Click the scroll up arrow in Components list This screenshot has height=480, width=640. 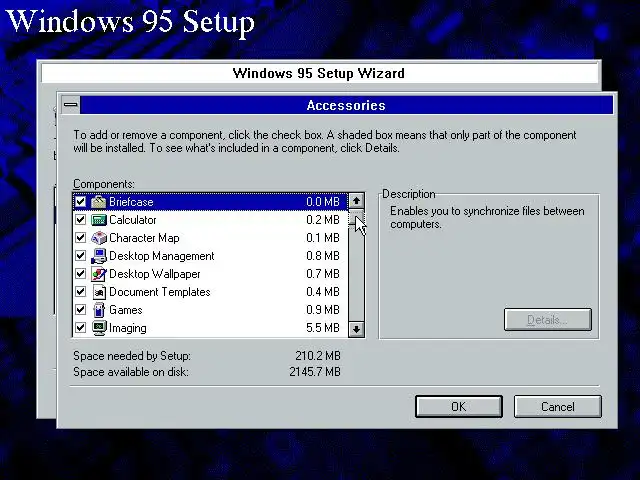coord(356,201)
